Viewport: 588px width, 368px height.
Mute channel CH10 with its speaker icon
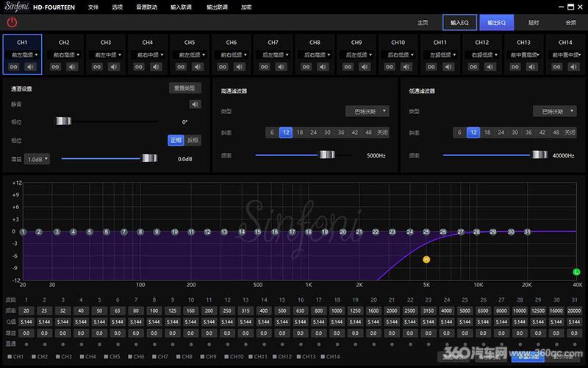[406, 67]
